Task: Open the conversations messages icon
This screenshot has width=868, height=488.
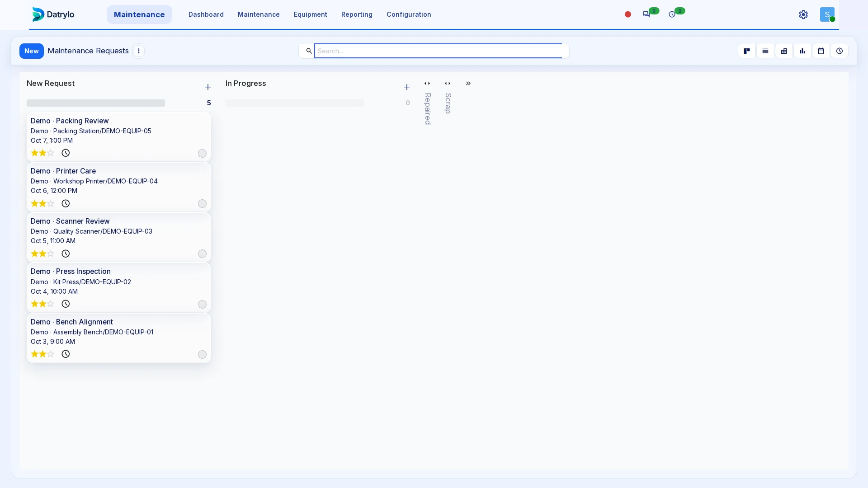Action: click(x=646, y=14)
